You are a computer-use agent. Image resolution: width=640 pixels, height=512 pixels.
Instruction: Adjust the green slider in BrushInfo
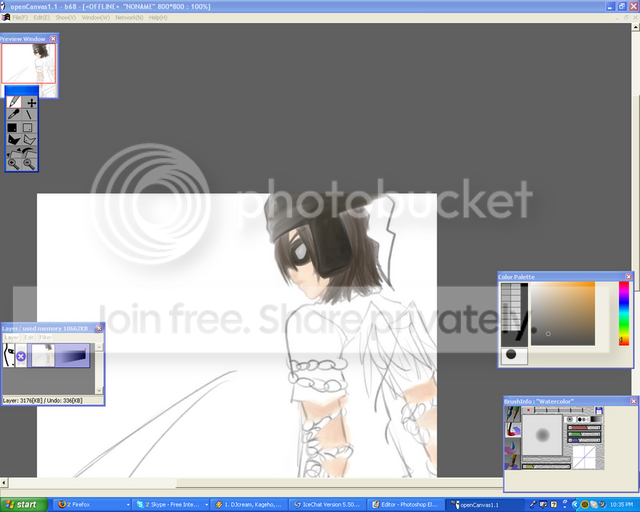584,434
